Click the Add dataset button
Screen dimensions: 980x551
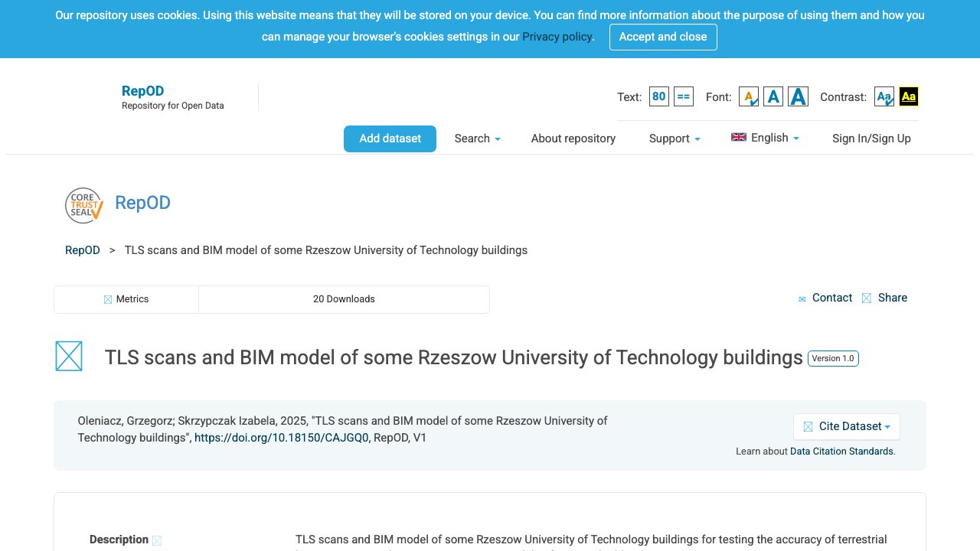point(390,139)
